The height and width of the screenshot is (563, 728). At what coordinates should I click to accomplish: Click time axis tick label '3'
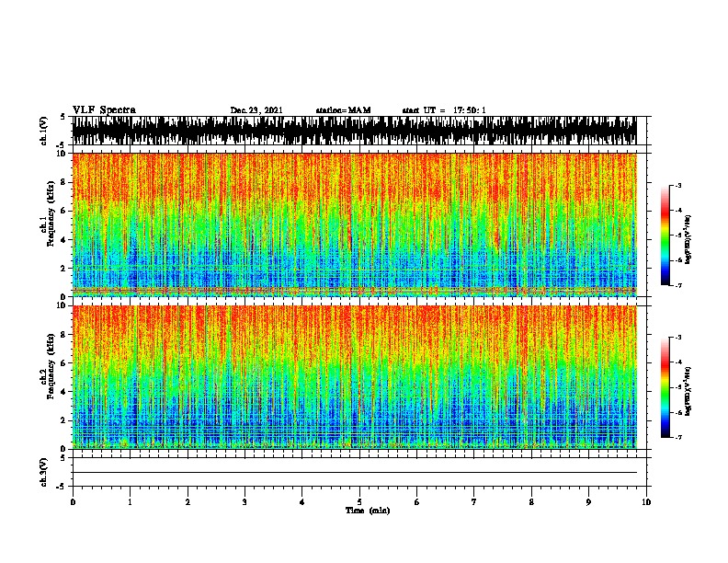[245, 502]
